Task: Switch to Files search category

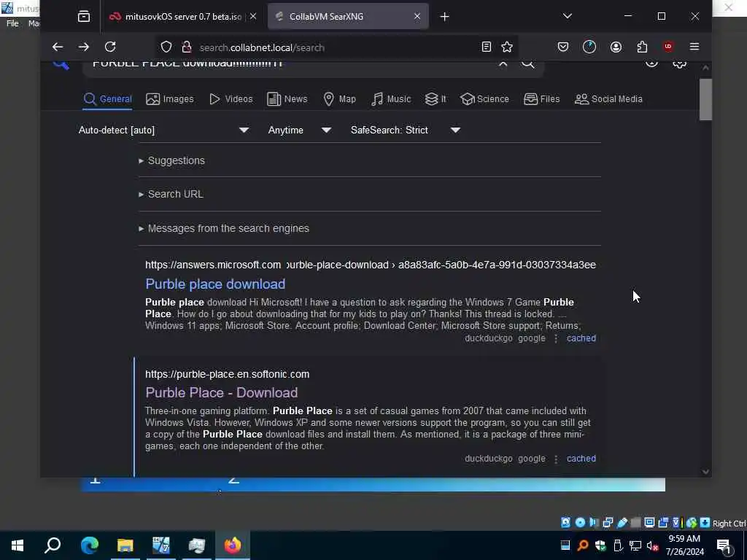Action: 542,99
